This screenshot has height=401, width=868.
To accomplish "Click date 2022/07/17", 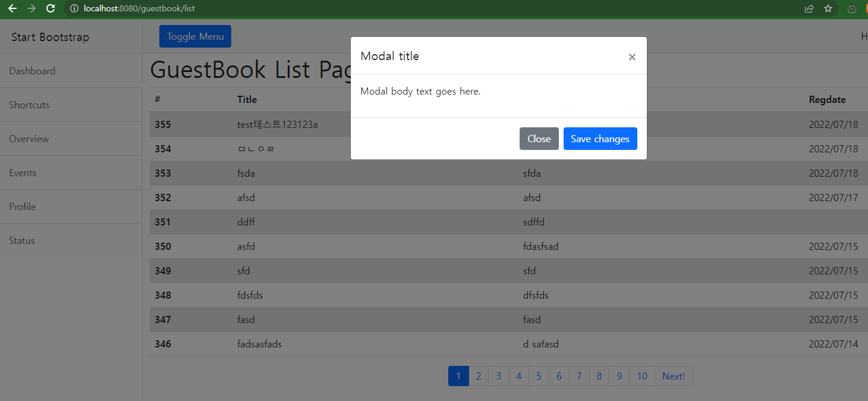I will 834,198.
